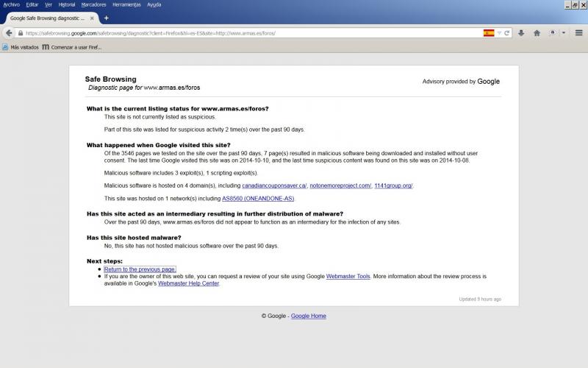Click the add-on icon beside the Home button

(553, 33)
